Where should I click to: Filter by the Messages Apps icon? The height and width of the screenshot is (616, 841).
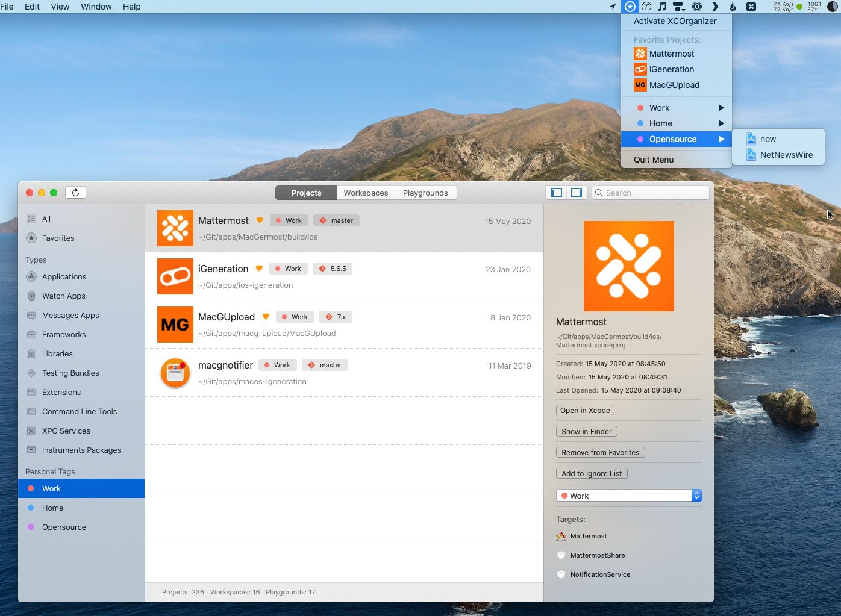click(x=31, y=315)
